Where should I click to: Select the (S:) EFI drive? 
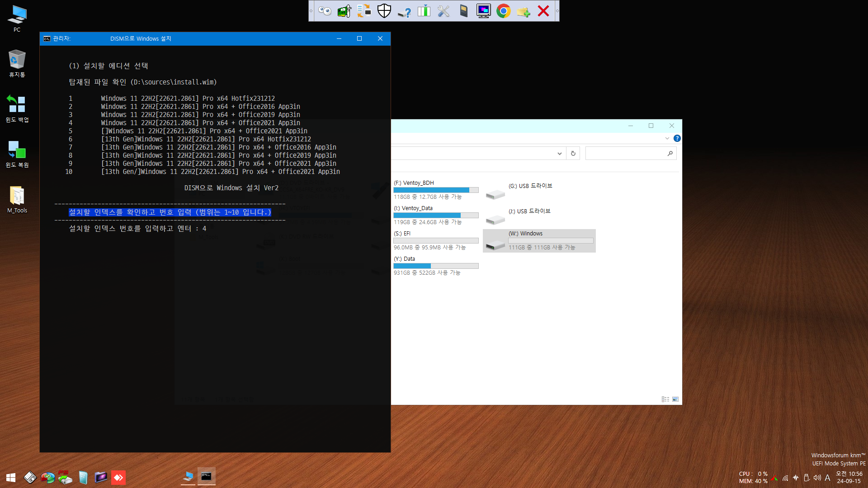(436, 240)
